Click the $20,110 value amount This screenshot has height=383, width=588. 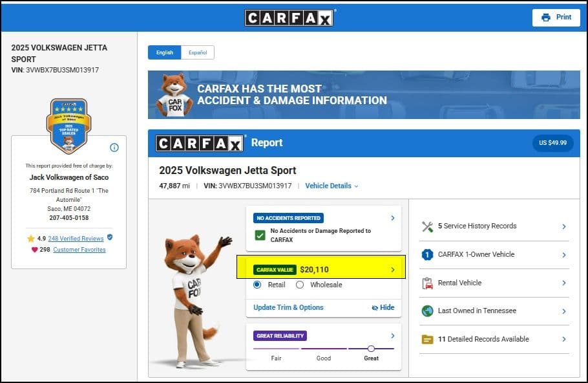[x=314, y=270]
